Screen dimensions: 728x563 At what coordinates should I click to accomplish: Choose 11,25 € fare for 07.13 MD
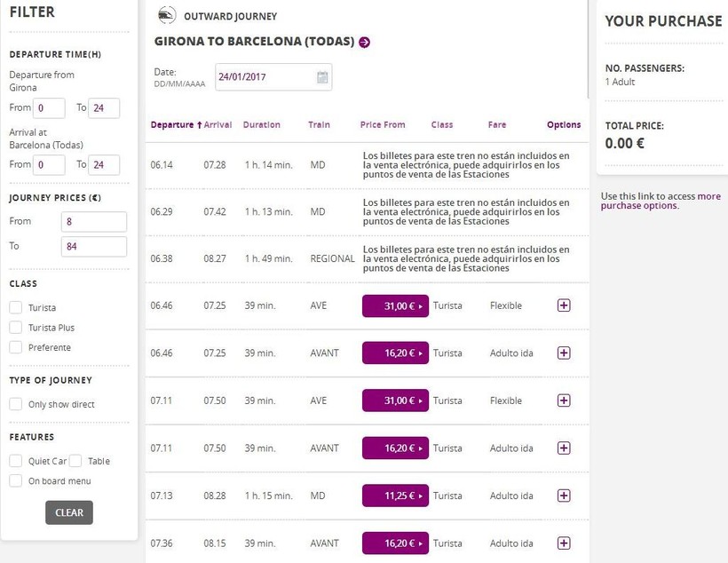click(x=395, y=496)
